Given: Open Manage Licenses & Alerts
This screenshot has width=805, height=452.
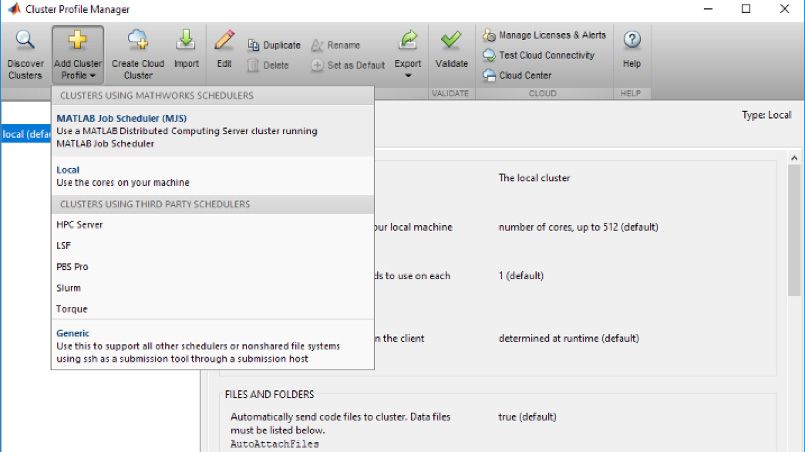Looking at the screenshot, I should click(545, 35).
